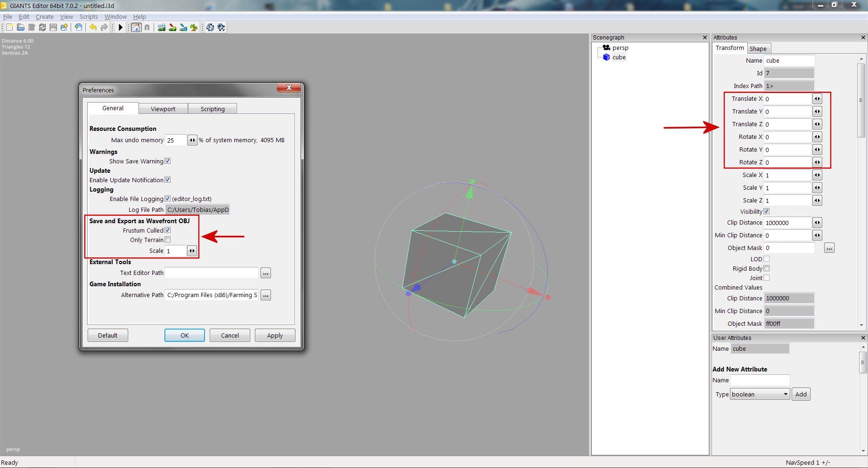
Task: Uncheck the Frustum Culled option
Action: point(168,230)
